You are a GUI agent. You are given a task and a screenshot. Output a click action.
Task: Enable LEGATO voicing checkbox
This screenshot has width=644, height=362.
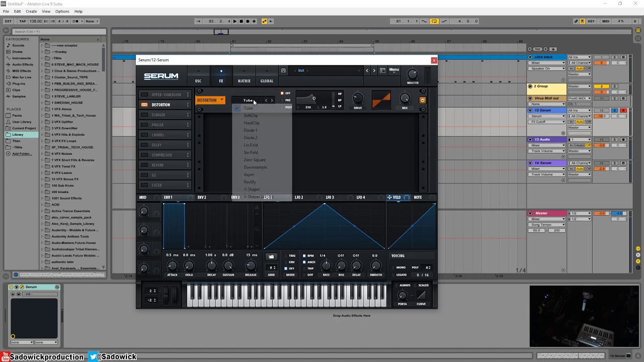(x=392, y=275)
